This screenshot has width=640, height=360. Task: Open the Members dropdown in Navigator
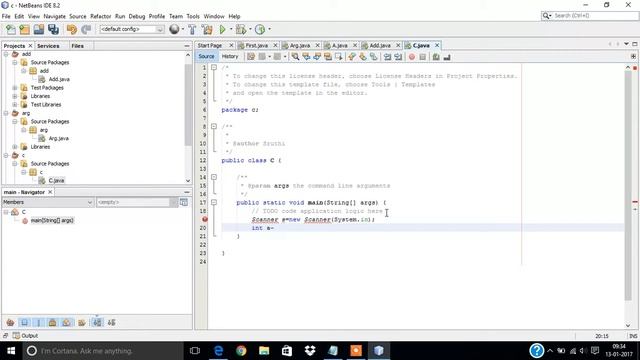[48, 202]
